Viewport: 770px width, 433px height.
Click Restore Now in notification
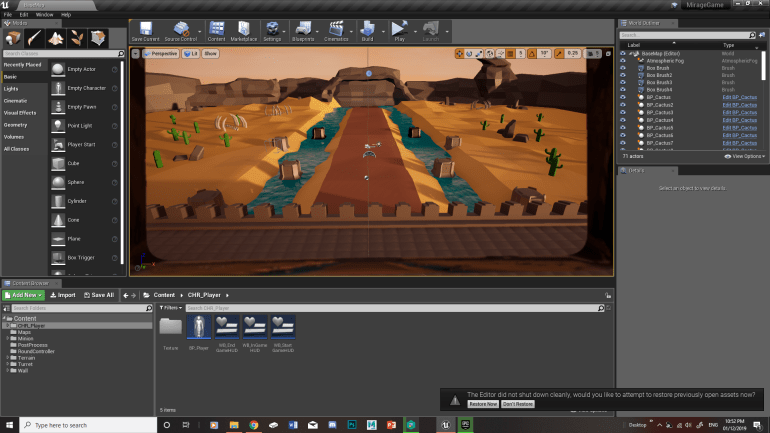pyautogui.click(x=483, y=404)
